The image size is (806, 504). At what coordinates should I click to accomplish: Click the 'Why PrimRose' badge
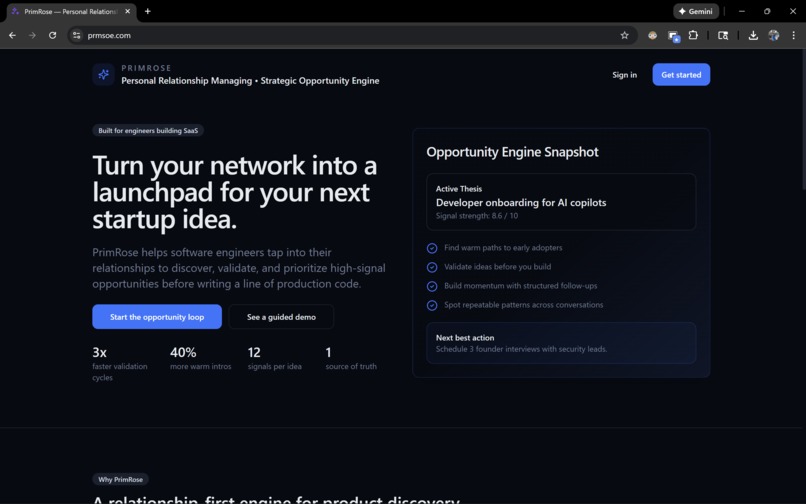tap(120, 479)
